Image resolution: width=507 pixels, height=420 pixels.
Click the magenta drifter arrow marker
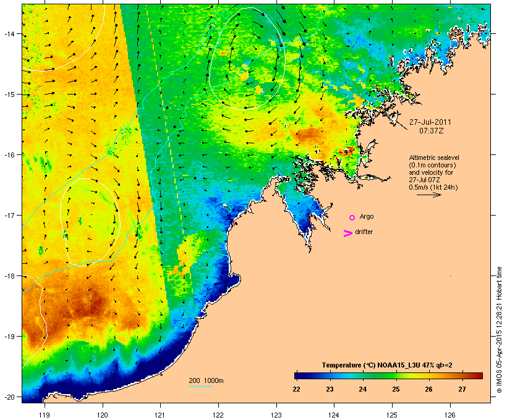(x=347, y=233)
